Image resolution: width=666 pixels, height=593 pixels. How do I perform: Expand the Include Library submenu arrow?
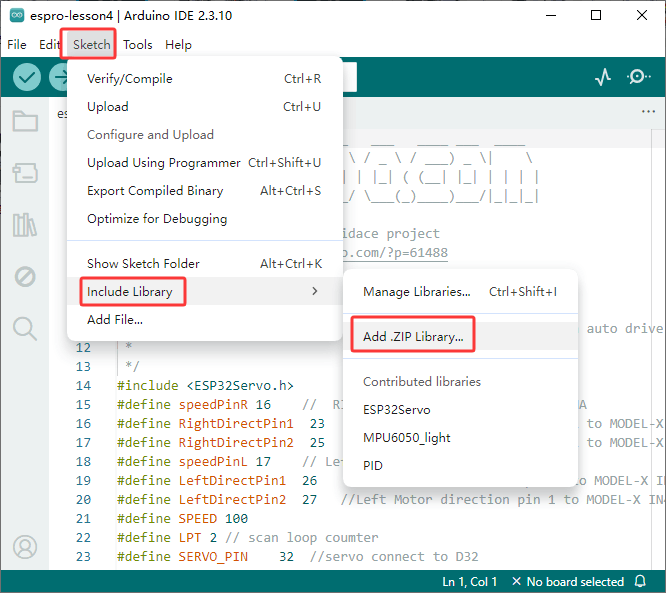315,291
